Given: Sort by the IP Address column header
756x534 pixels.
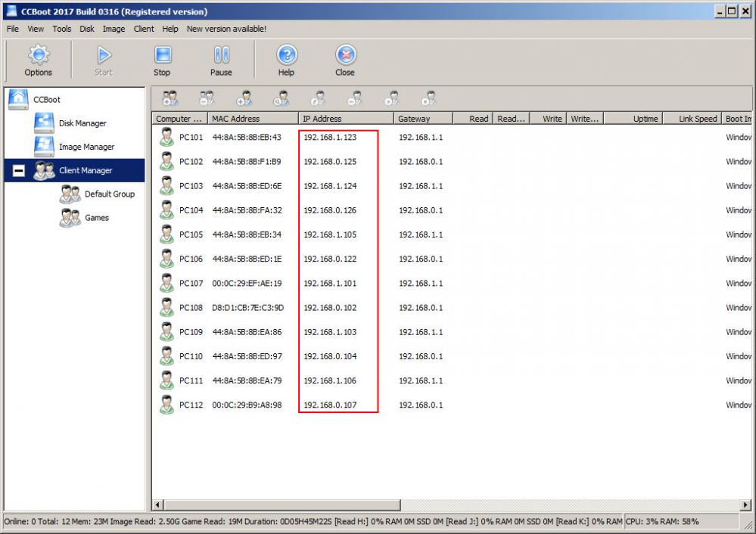Looking at the screenshot, I should pyautogui.click(x=346, y=119).
